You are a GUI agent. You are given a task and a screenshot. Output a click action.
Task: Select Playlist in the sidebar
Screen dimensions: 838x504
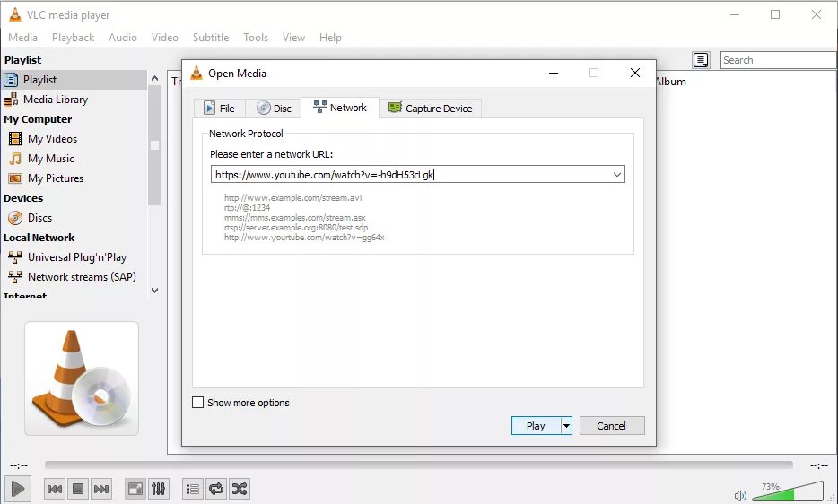[74, 80]
